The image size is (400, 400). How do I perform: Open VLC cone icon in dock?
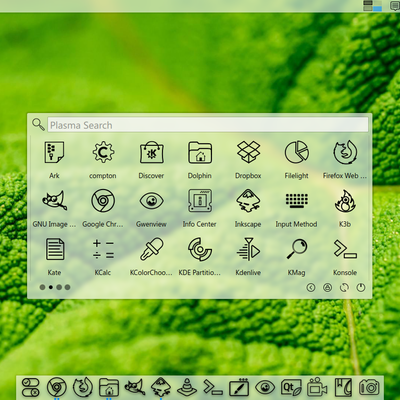pos(187,387)
